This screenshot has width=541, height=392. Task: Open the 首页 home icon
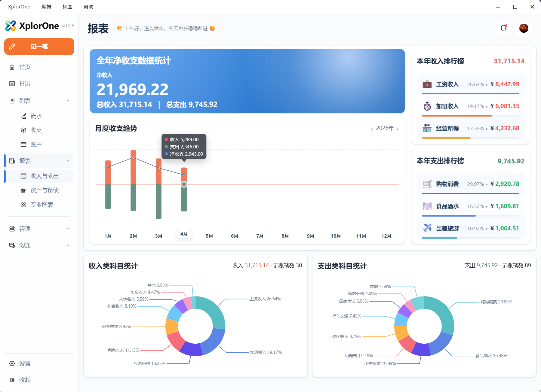(12, 67)
